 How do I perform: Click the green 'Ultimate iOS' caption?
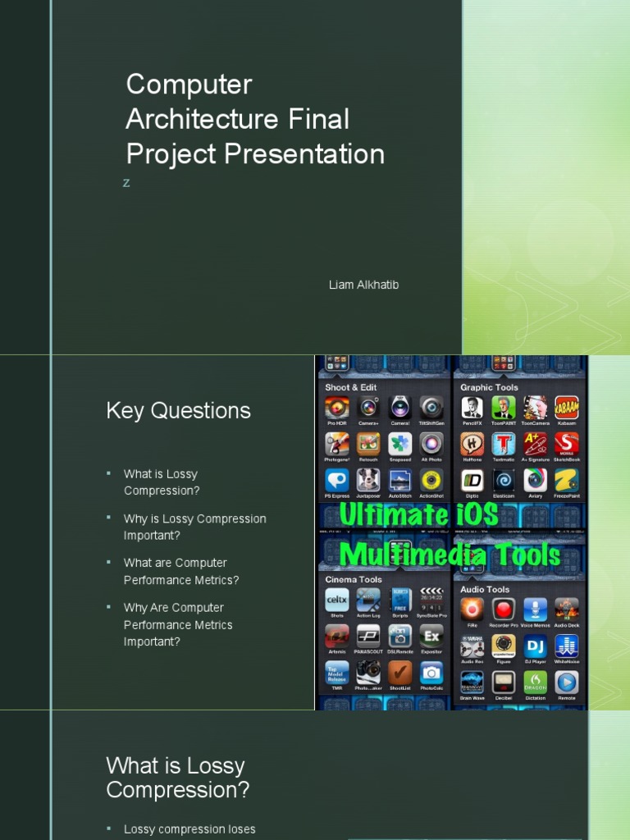(x=419, y=515)
